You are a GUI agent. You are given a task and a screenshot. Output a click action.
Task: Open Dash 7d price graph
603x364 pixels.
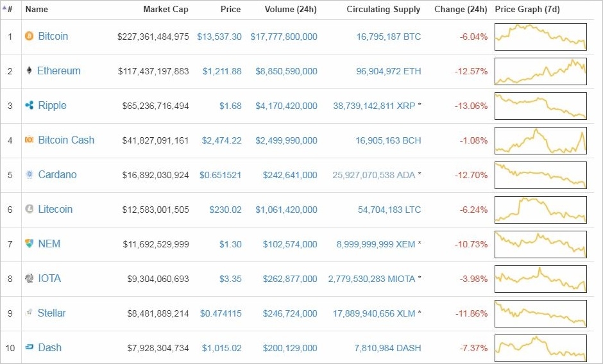540,348
